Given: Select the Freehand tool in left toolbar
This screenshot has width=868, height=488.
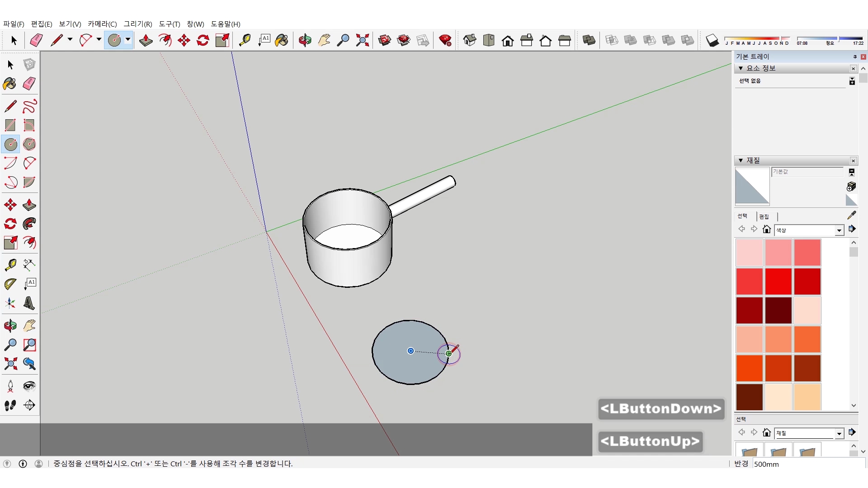Looking at the screenshot, I should point(29,106).
